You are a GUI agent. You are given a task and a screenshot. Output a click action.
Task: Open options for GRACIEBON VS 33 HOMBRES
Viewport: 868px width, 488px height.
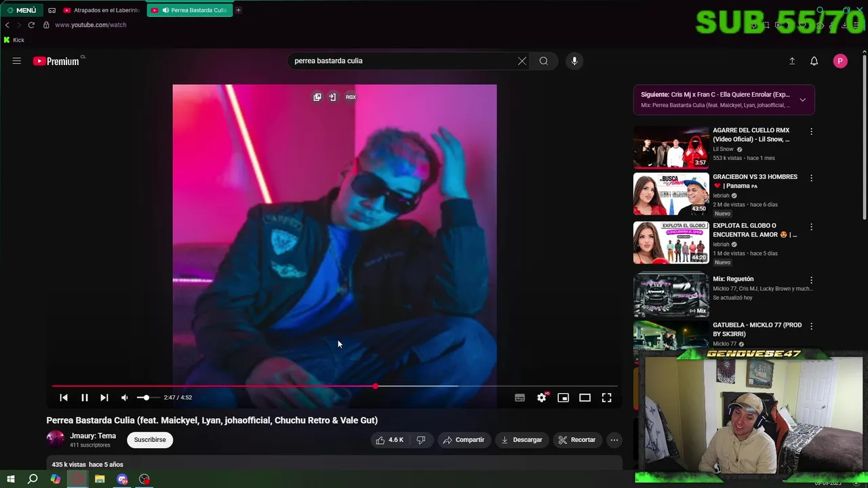tap(811, 178)
